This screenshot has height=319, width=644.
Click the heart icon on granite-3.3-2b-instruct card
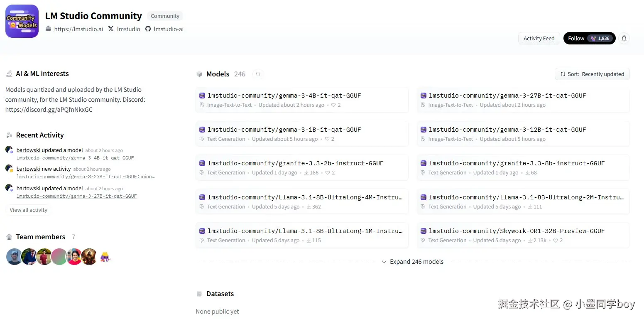pyautogui.click(x=328, y=173)
